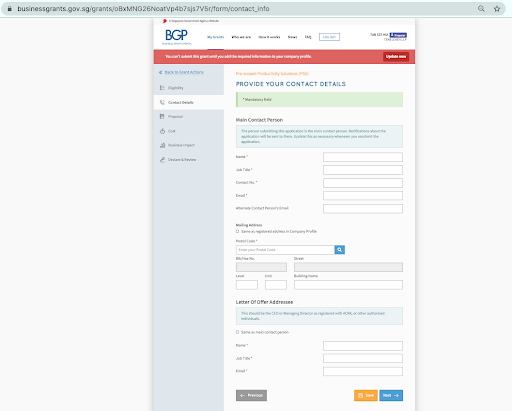Go to My Grants in top navigation
The image size is (512, 411).
[x=215, y=37]
